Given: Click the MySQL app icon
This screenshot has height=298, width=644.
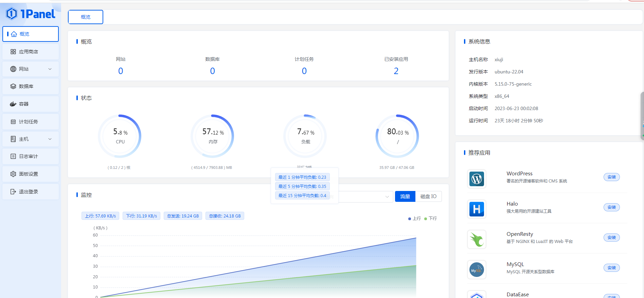Looking at the screenshot, I should (x=477, y=269).
